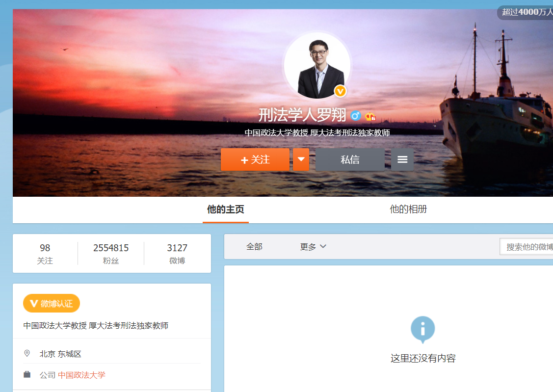Screen dimensions: 553x392
Task: Switch to the 他的主页 tab
Action: [x=225, y=209]
